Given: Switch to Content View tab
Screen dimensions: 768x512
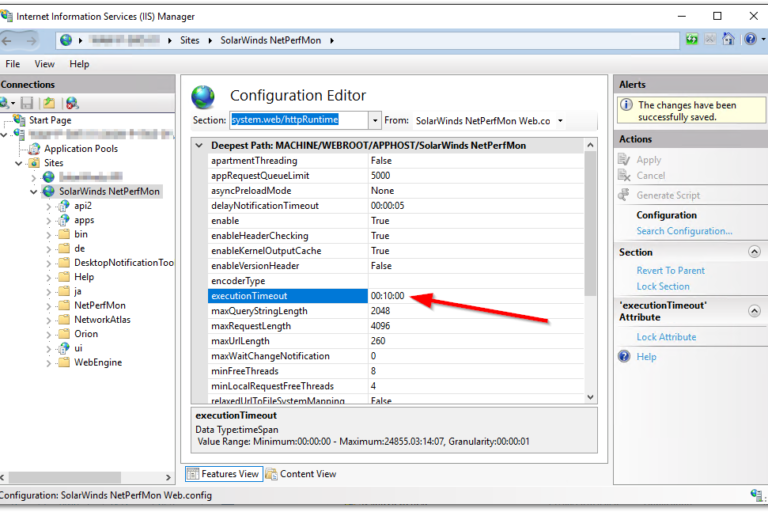Looking at the screenshot, I should [302, 474].
